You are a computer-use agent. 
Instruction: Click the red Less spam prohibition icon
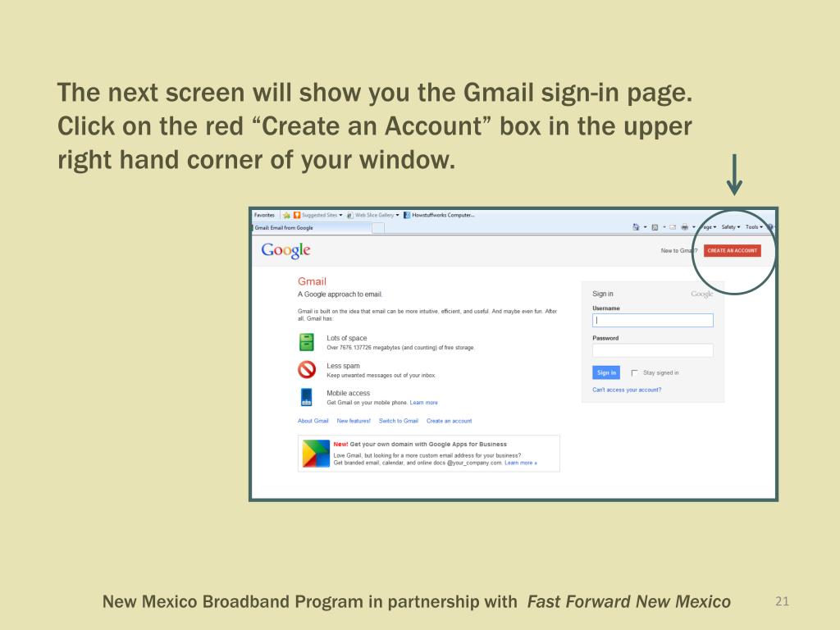coord(307,370)
